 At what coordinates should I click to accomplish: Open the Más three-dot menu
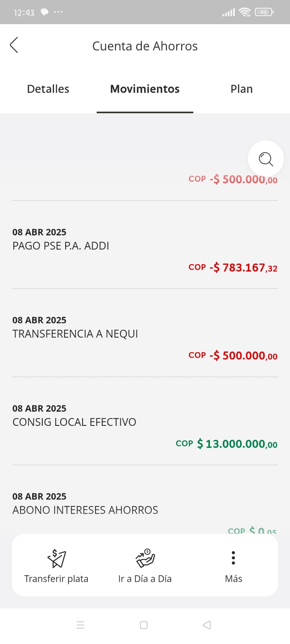(233, 558)
